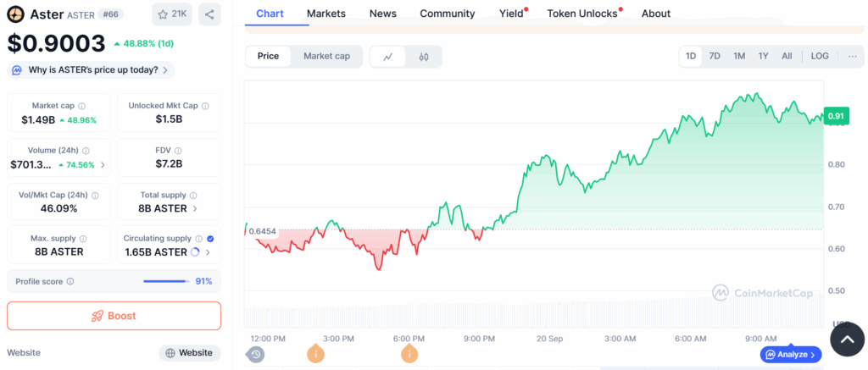Click the Circulating supply info icon

(198, 239)
